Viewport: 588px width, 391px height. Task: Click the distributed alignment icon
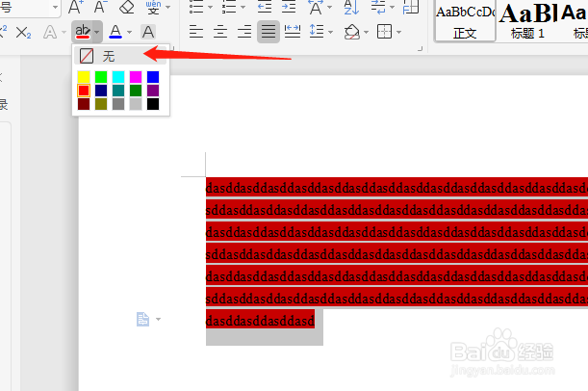click(x=293, y=32)
